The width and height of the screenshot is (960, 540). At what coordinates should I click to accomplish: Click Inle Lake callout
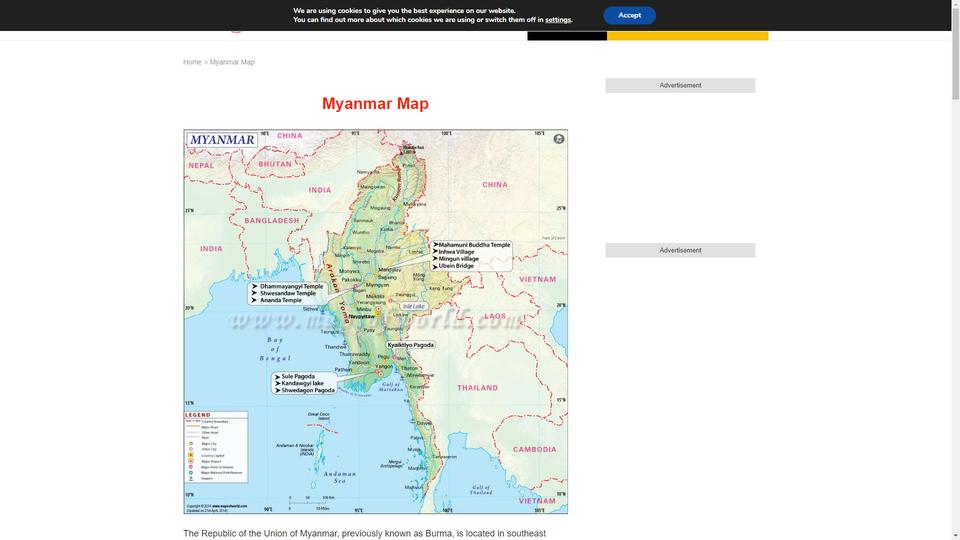(x=413, y=306)
